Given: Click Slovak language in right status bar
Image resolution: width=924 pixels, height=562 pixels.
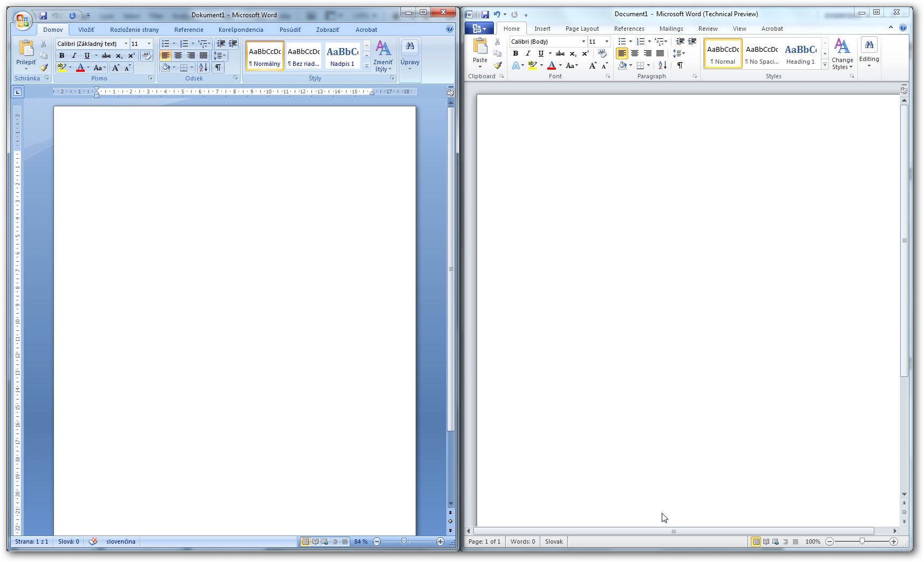Looking at the screenshot, I should [x=554, y=541].
